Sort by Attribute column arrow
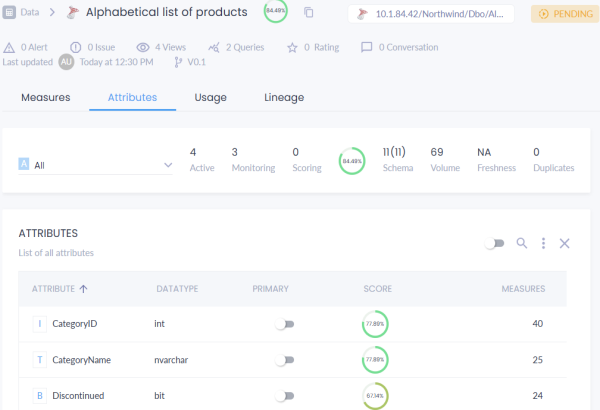Viewport: 600px width, 410px height. (x=83, y=289)
